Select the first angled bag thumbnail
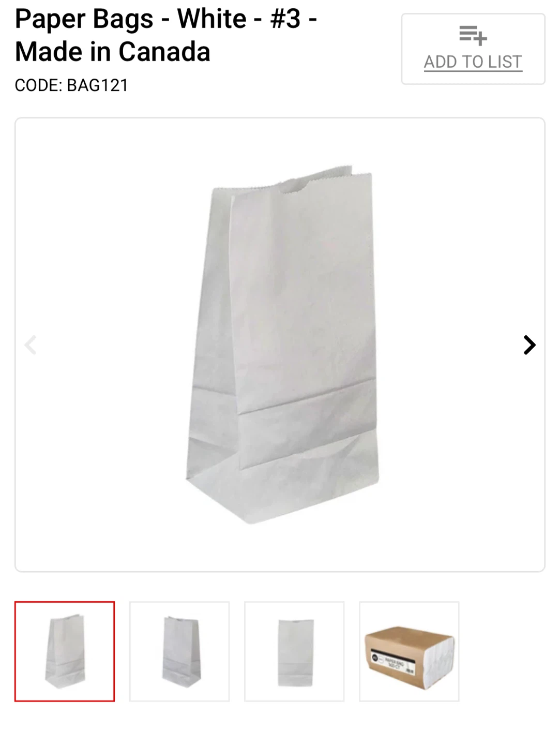Viewport: 560px width, 745px height. click(x=65, y=651)
